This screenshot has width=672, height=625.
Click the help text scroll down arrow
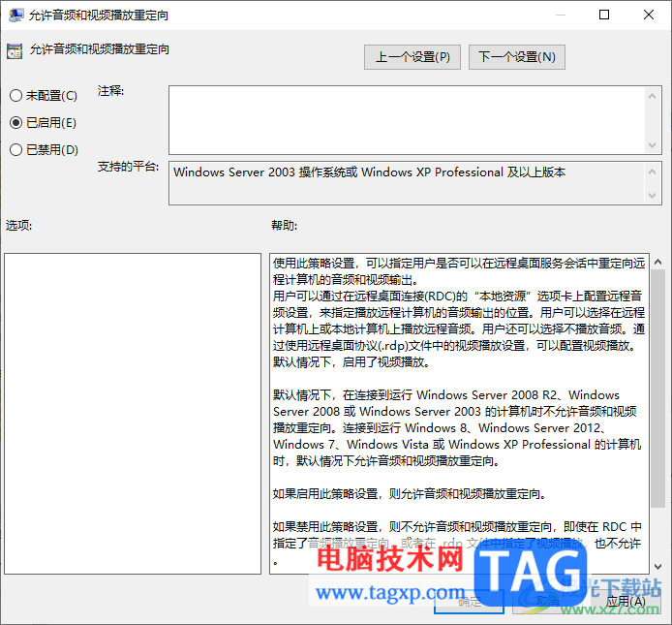[657, 567]
